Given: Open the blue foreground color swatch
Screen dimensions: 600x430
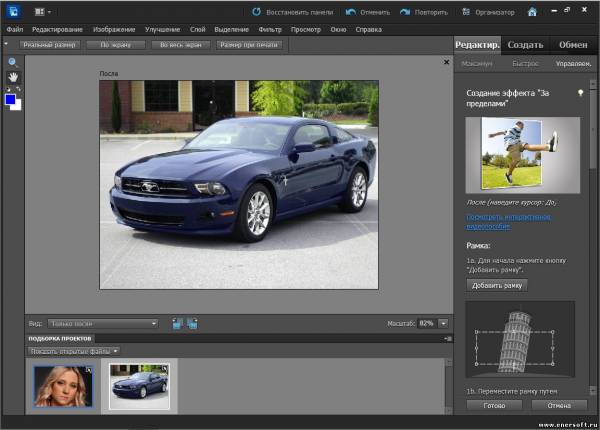Looking at the screenshot, I should pyautogui.click(x=10, y=100).
